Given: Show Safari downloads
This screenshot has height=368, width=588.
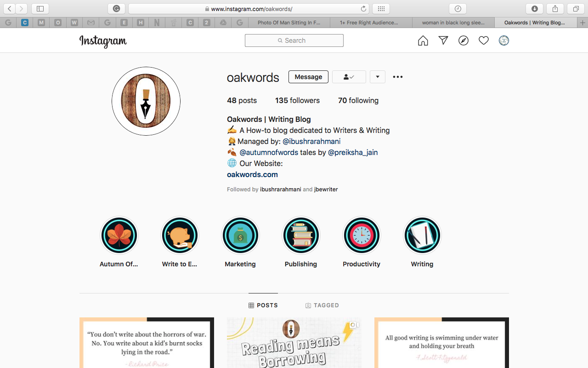Looking at the screenshot, I should 535,9.
